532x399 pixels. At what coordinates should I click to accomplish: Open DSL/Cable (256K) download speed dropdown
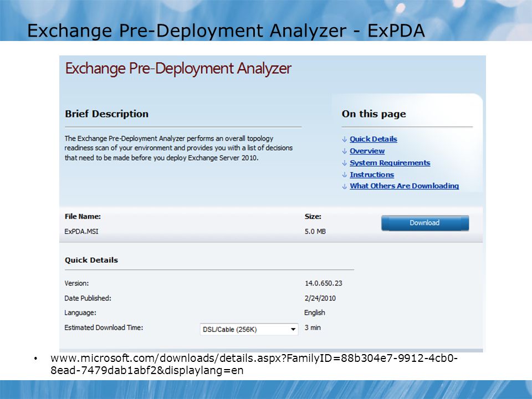point(249,329)
